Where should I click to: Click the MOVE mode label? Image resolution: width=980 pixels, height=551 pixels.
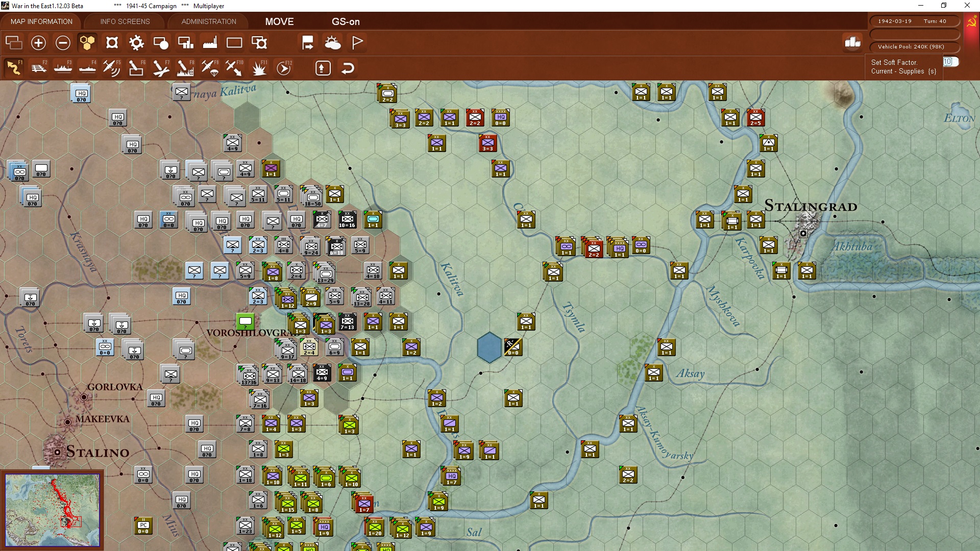pyautogui.click(x=279, y=21)
